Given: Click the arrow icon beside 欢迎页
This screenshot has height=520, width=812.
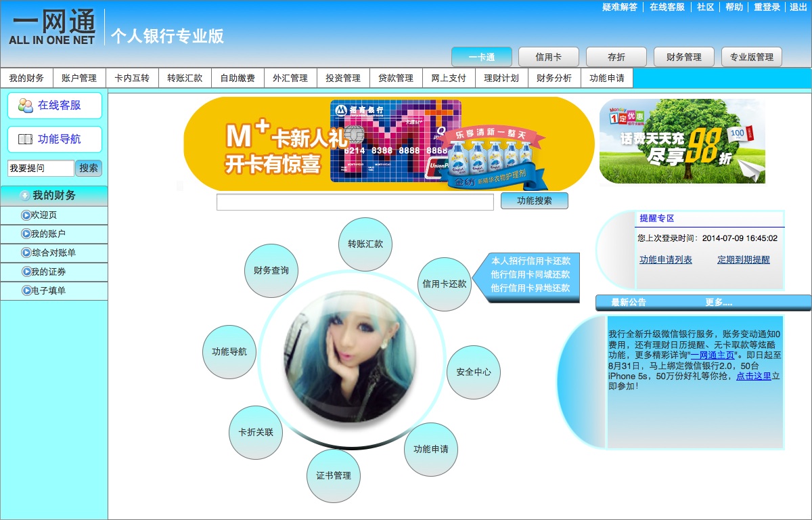Looking at the screenshot, I should (26, 215).
